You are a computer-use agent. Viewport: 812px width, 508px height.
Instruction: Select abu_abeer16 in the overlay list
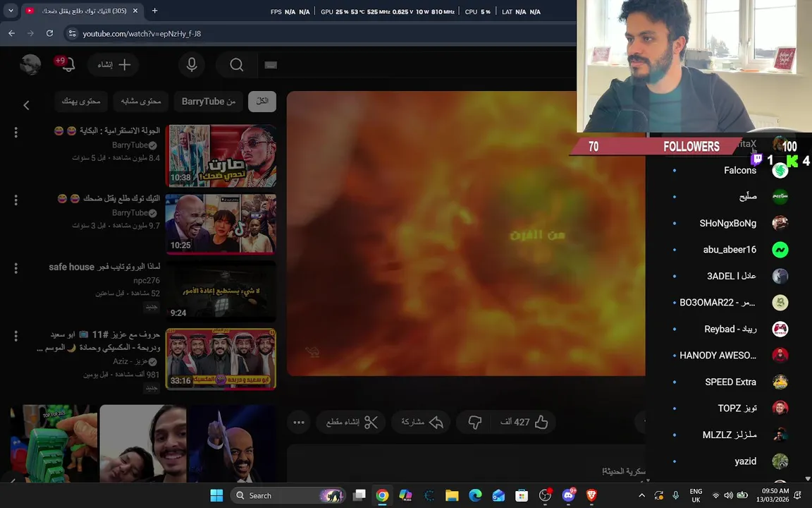point(730,249)
